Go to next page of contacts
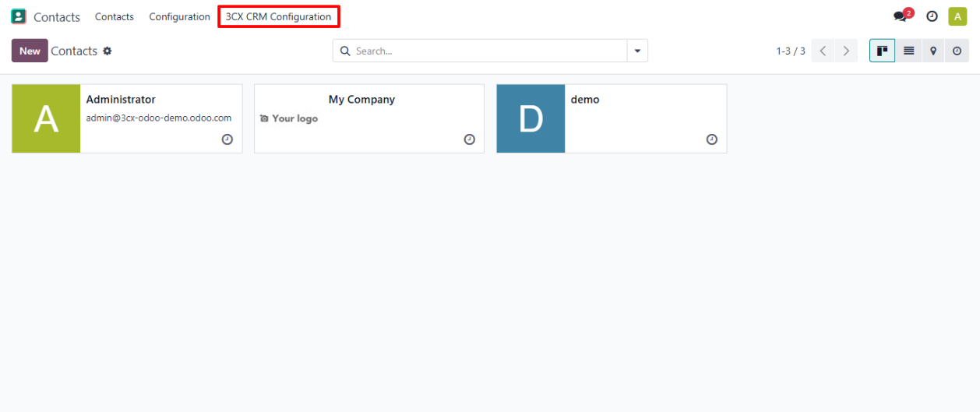Viewport: 980px width, 412px height. tap(846, 51)
